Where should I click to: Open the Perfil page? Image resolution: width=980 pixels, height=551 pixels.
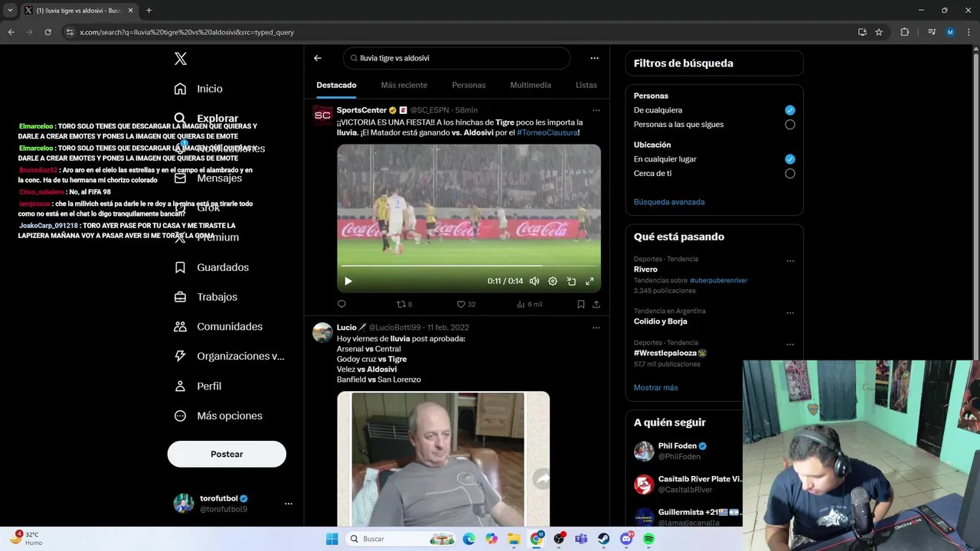[198, 386]
